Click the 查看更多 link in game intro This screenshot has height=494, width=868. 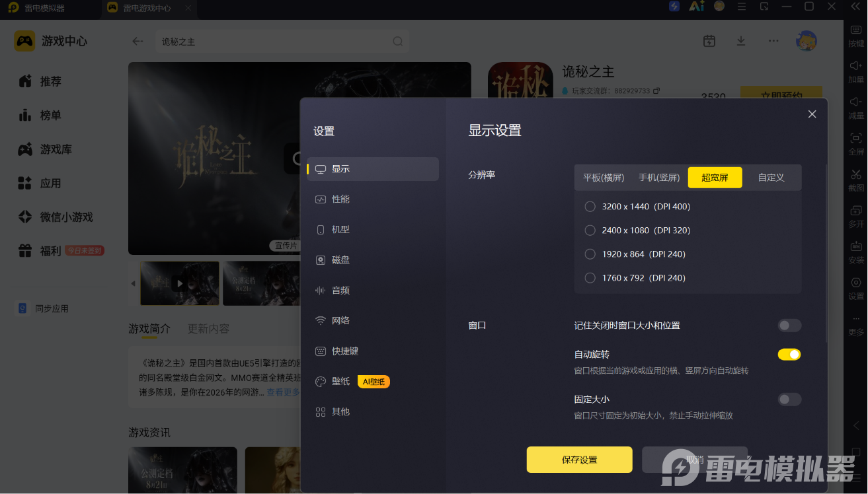point(283,392)
